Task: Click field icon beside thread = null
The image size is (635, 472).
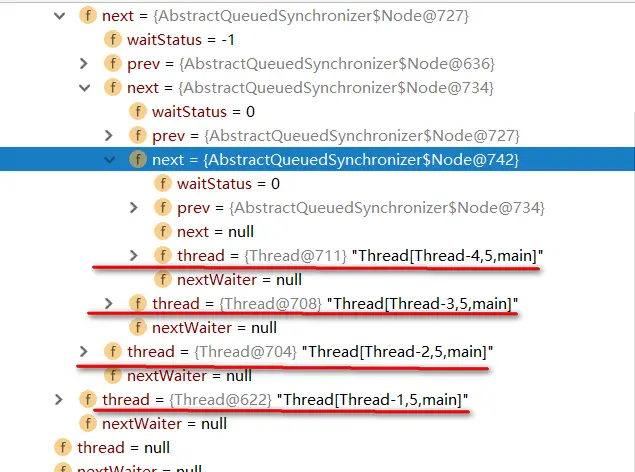Action: (x=63, y=447)
